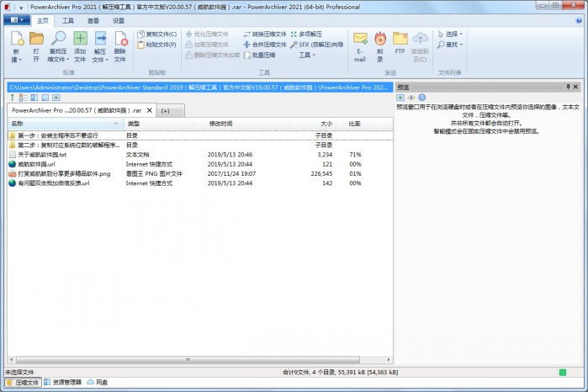Toggle the eye icon in 预览 panel

click(x=411, y=98)
